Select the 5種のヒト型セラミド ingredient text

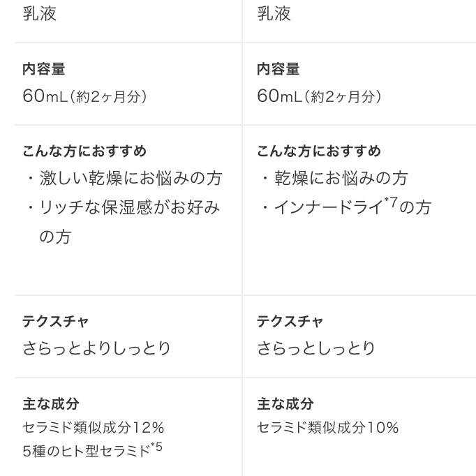point(87,451)
